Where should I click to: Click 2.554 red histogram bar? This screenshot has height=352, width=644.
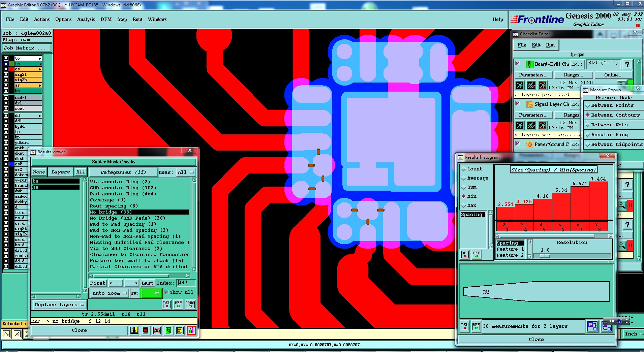[505, 214]
